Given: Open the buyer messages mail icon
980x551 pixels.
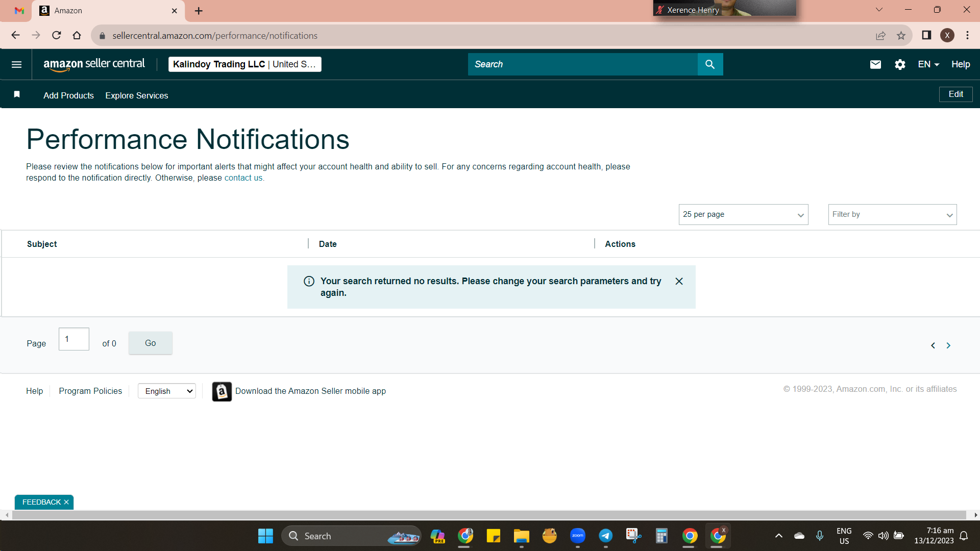Looking at the screenshot, I should point(875,64).
